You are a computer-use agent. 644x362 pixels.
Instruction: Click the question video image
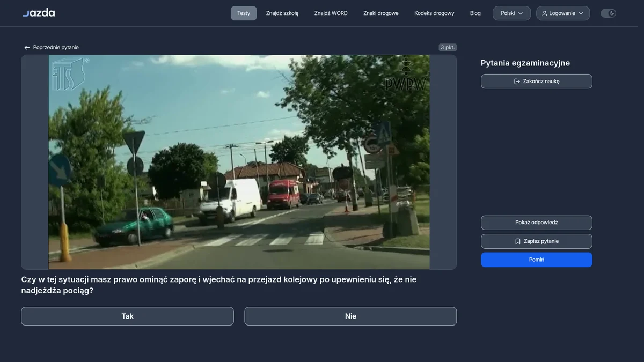[x=239, y=162]
